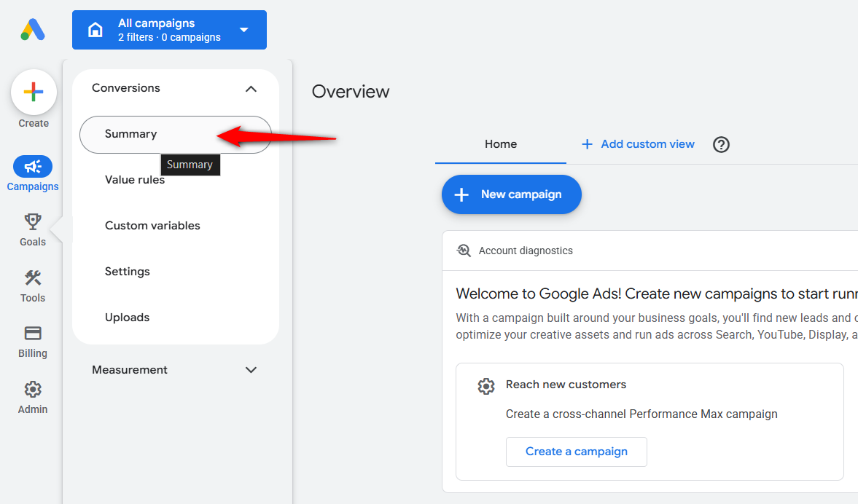Screen dimensions: 858x504
Task: Click the Reach new customers heading
Action: coord(566,385)
